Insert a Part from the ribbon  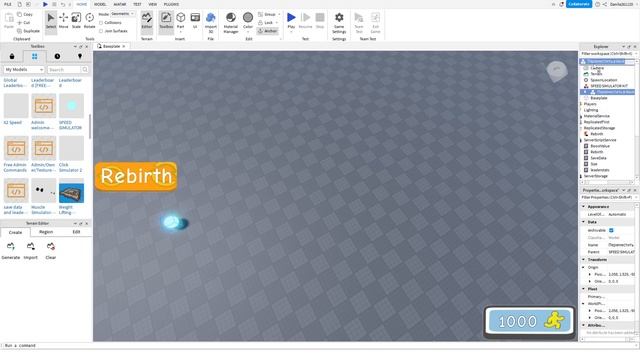pos(180,20)
